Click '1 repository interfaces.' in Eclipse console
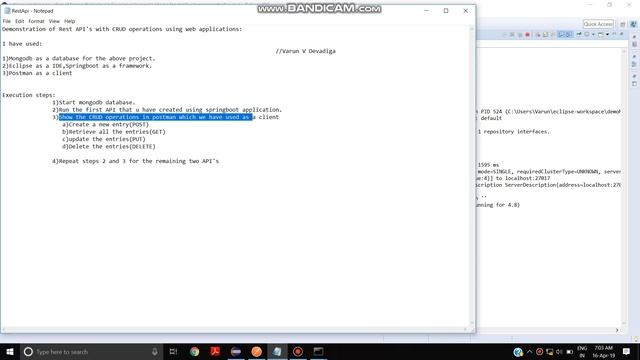This screenshot has width=640, height=360. (513, 131)
